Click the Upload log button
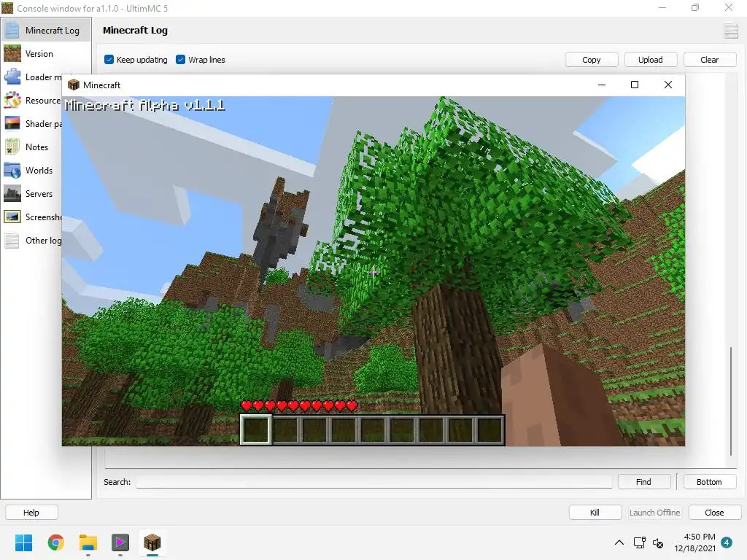The image size is (747, 560). [x=650, y=60]
